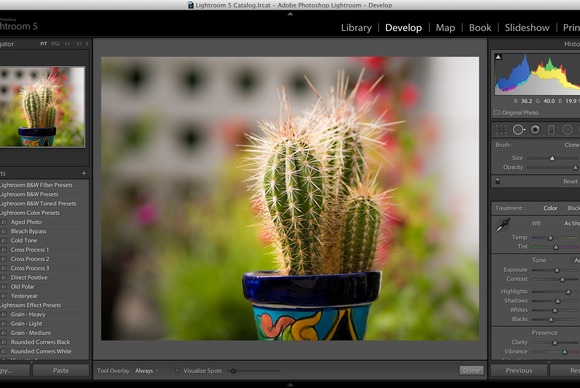This screenshot has width=580, height=388.
Task: Collapse the top module panel arrow
Action: (x=290, y=14)
